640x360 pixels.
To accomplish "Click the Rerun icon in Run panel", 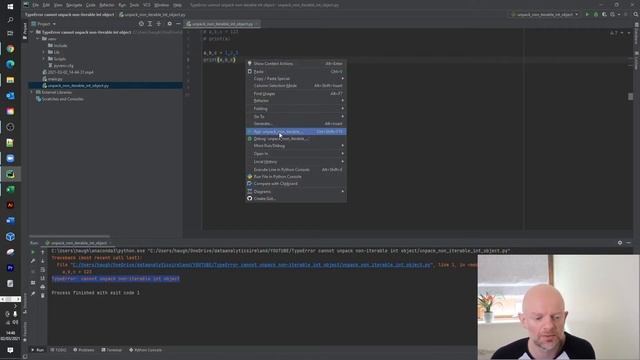I will (33, 252).
